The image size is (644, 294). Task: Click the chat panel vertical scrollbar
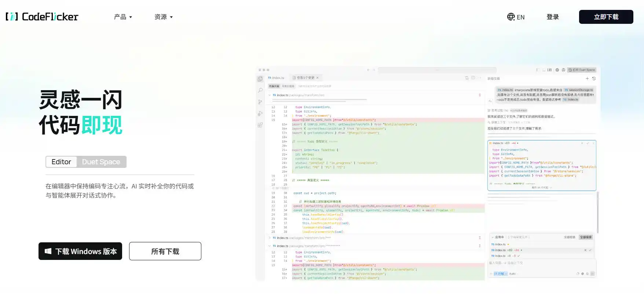pos(598,212)
